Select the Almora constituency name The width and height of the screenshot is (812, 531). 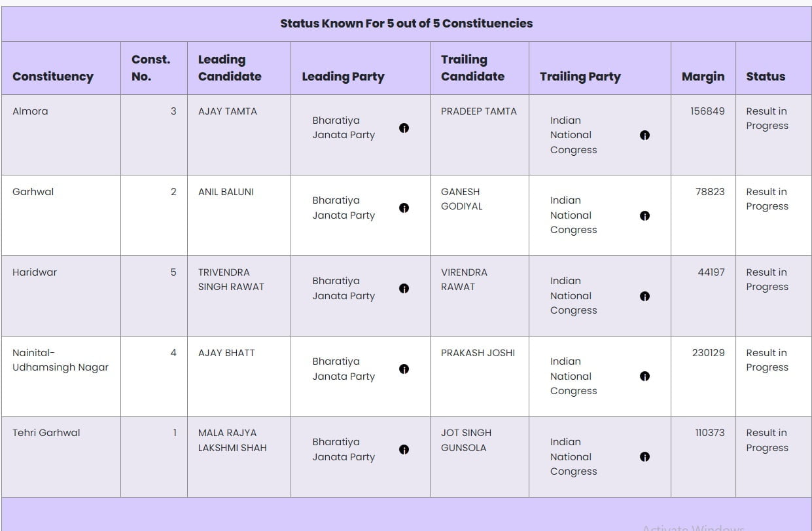pyautogui.click(x=30, y=111)
